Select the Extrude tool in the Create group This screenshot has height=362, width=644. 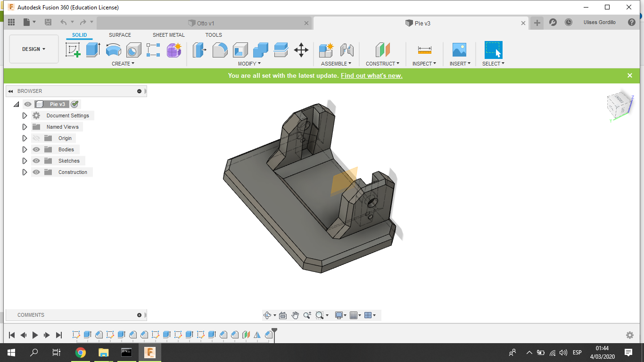tap(93, 49)
